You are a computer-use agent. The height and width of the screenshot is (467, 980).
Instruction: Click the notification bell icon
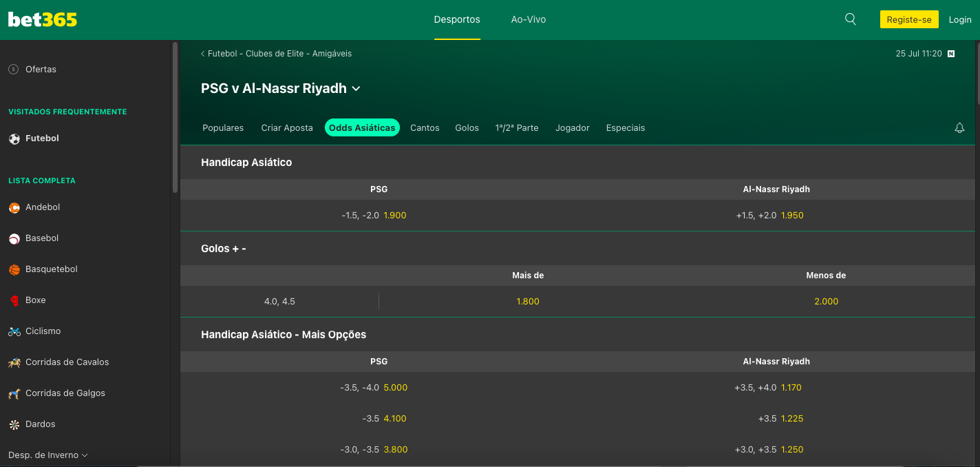[959, 127]
